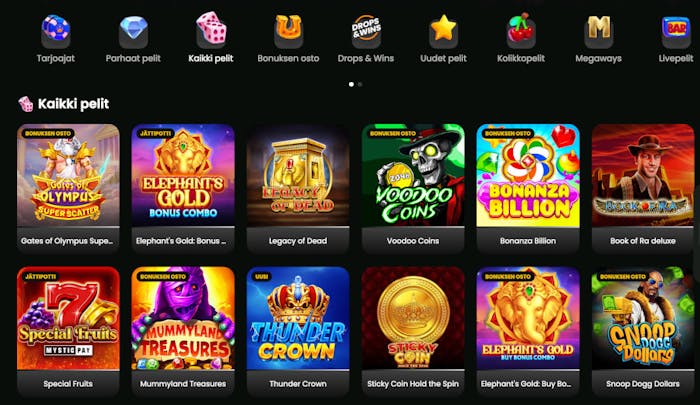
Task: Click the Thunder Crown title label
Action: [298, 384]
